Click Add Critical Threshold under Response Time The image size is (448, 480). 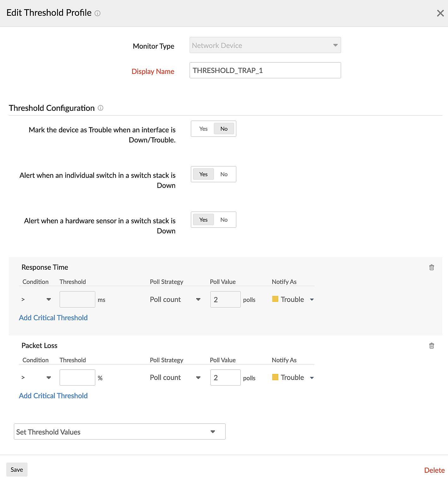(x=53, y=318)
